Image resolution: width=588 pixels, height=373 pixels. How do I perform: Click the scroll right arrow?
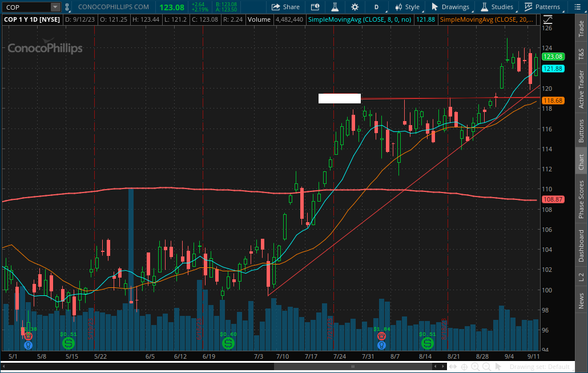coord(443,366)
